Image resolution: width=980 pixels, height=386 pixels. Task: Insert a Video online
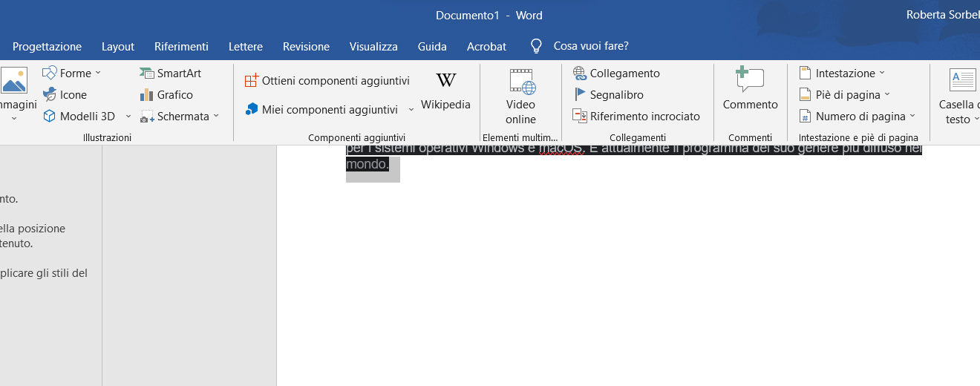pos(521,96)
